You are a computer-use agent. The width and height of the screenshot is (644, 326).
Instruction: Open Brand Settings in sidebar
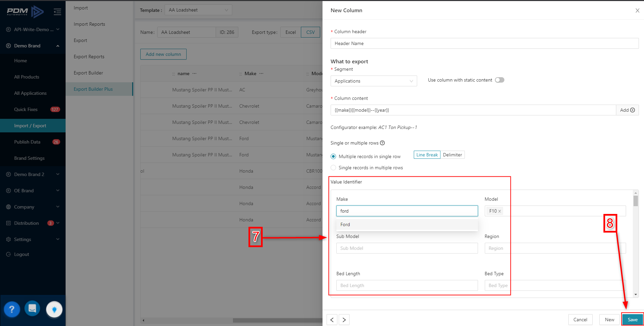(29, 158)
